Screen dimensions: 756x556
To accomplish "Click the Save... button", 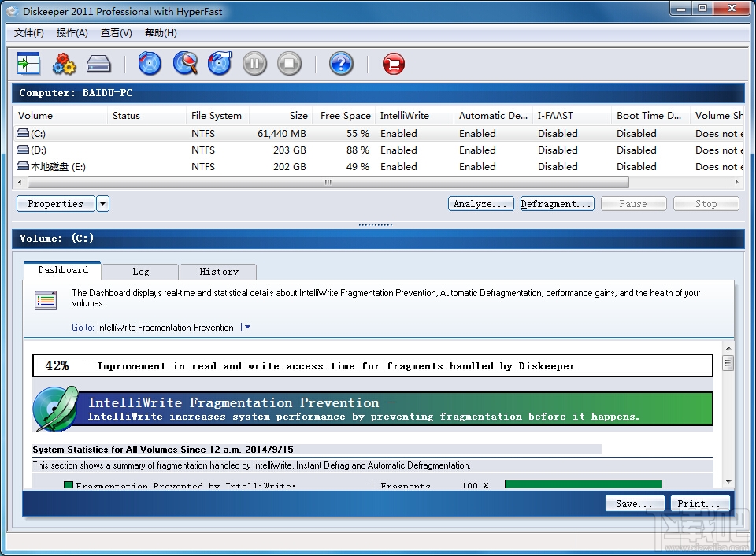I will (635, 503).
